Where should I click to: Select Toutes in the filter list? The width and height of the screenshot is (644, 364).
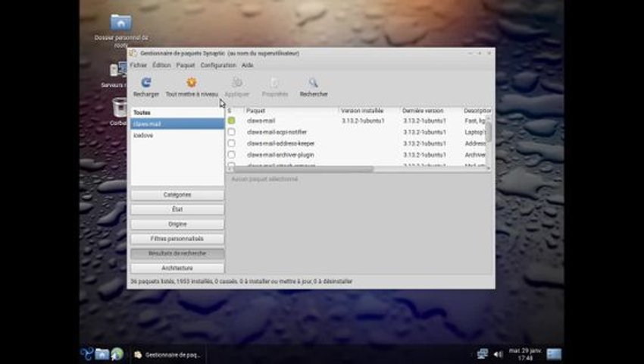[x=177, y=112]
